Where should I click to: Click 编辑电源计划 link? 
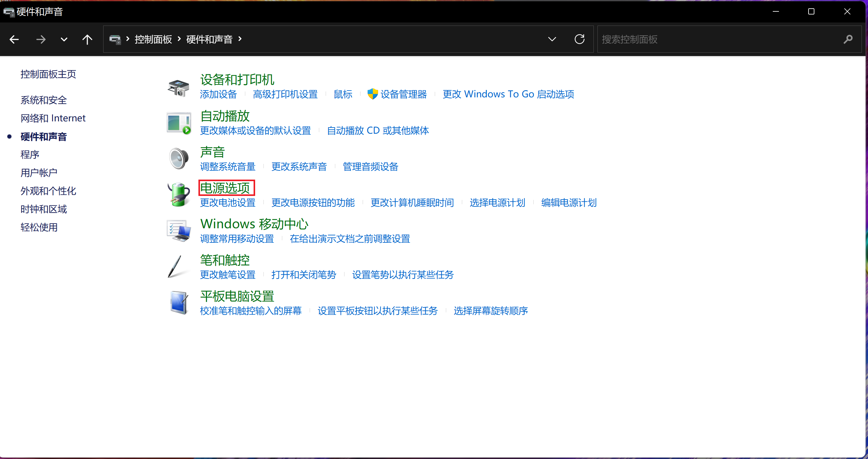pos(569,203)
